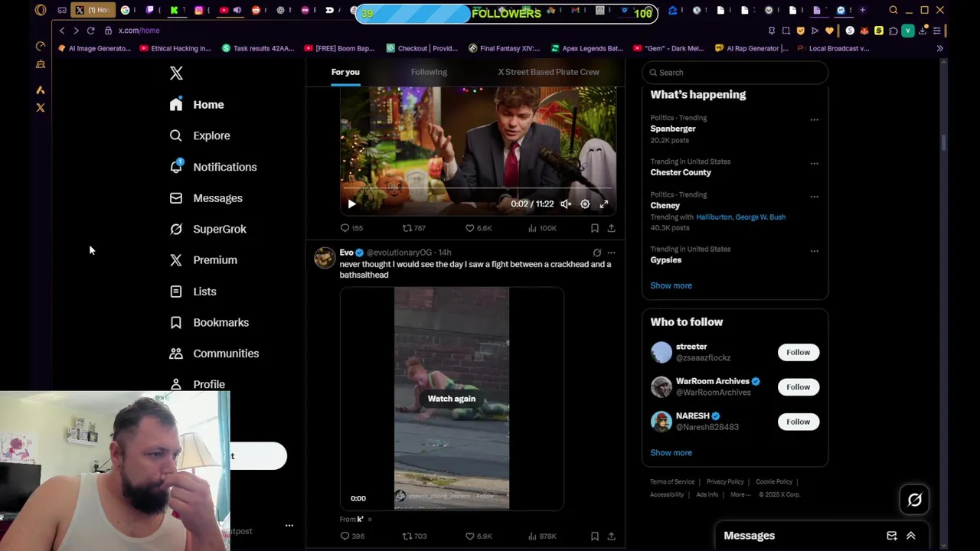Open the Explore sidebar item

coord(200,135)
